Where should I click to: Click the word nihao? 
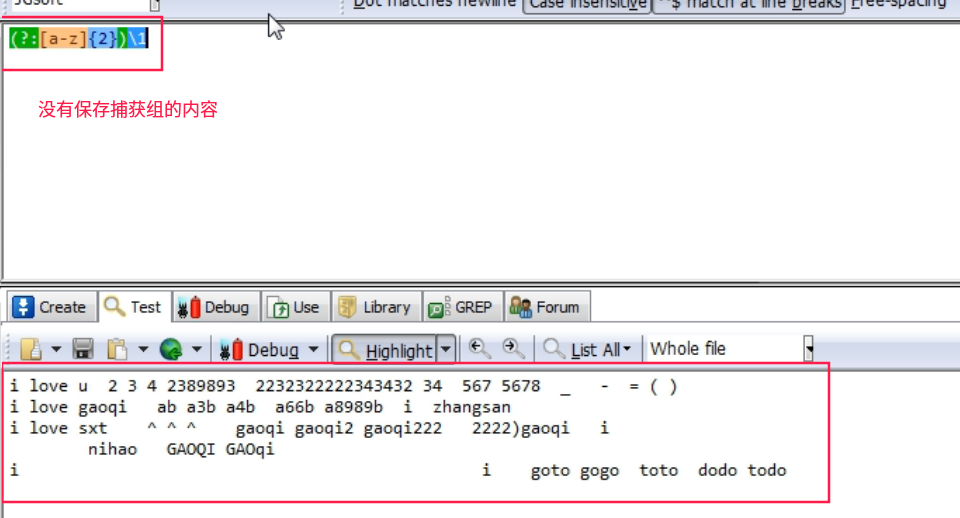(x=113, y=449)
